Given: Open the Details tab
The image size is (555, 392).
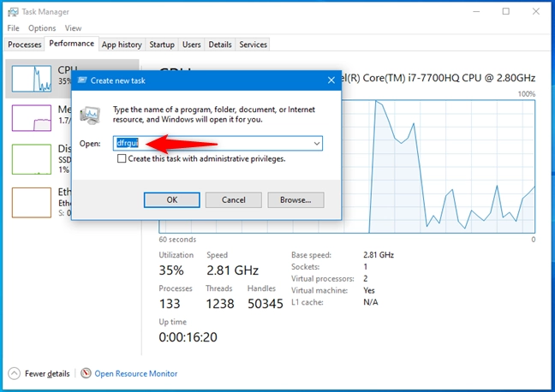Looking at the screenshot, I should click(x=220, y=45).
